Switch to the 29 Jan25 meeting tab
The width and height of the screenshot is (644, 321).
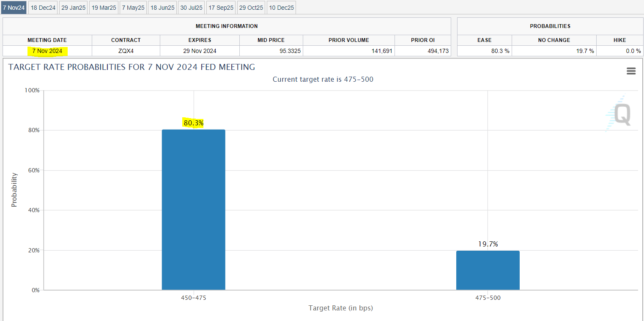click(73, 7)
